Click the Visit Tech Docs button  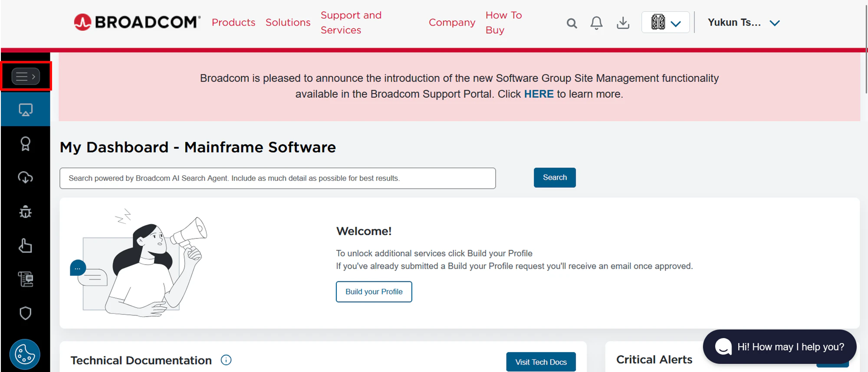click(541, 362)
